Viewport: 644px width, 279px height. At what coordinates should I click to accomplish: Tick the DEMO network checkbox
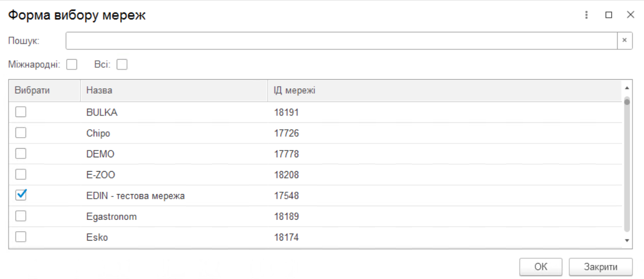tap(21, 154)
